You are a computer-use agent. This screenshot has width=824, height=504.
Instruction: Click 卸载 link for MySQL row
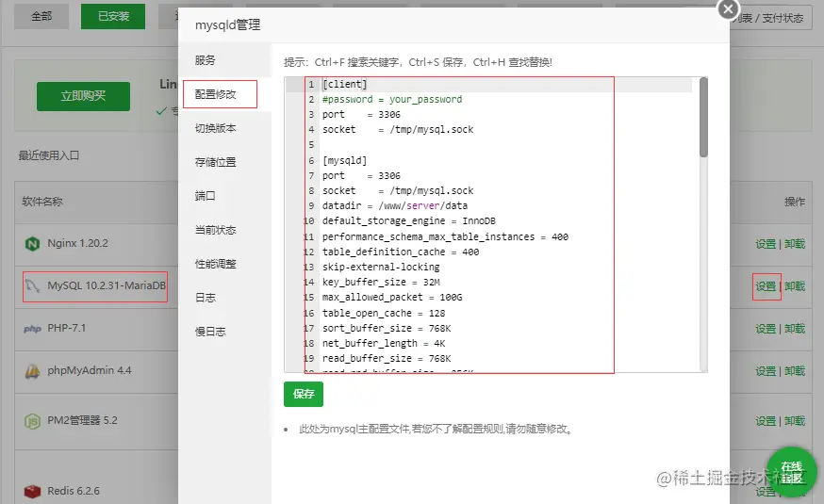click(795, 286)
